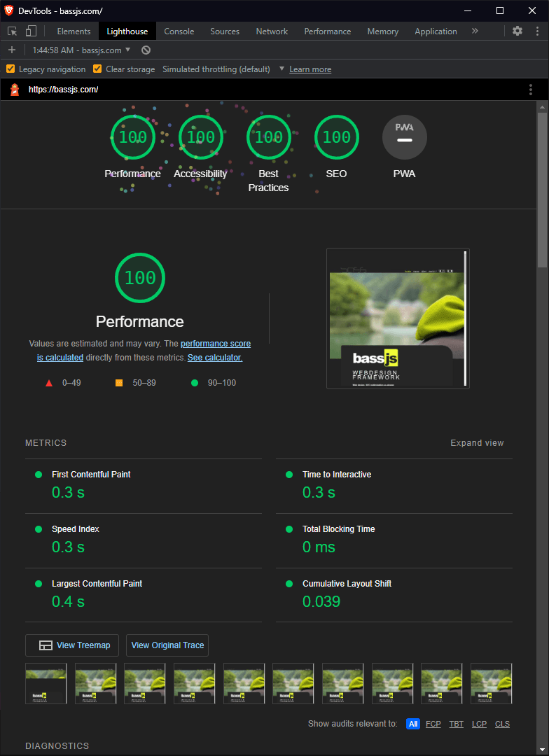Click the vertical scrollbar thumb
549x756 pixels.
[x=542, y=189]
